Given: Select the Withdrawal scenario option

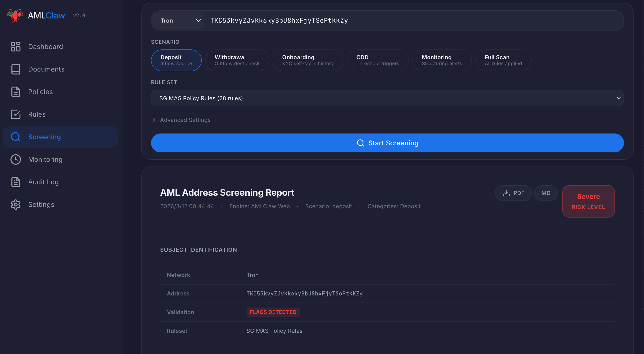Looking at the screenshot, I should (x=237, y=60).
